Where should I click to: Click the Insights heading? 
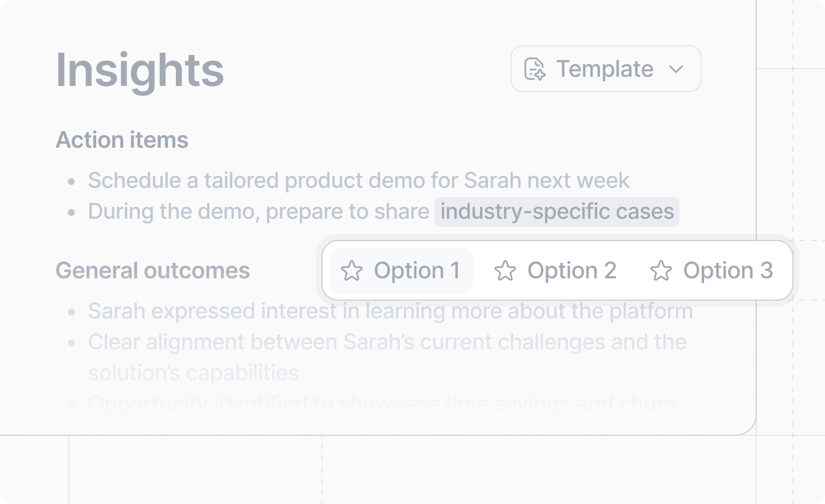coord(140,70)
